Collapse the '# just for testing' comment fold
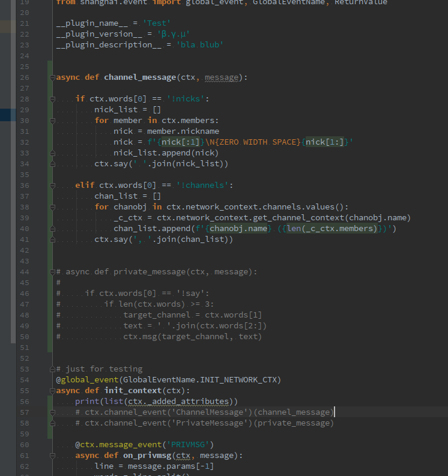This screenshot has width=448, height=476. [53, 369]
